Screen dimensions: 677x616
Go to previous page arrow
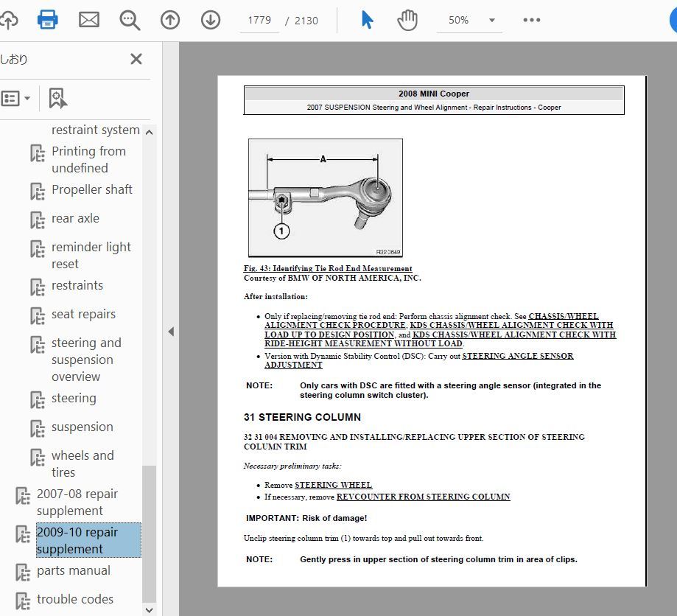170,21
